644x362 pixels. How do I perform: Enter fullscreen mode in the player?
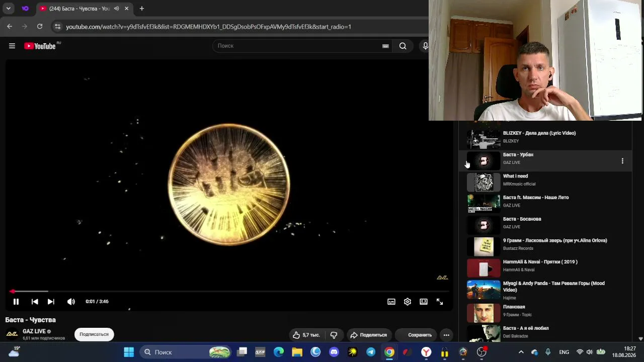tap(440, 302)
